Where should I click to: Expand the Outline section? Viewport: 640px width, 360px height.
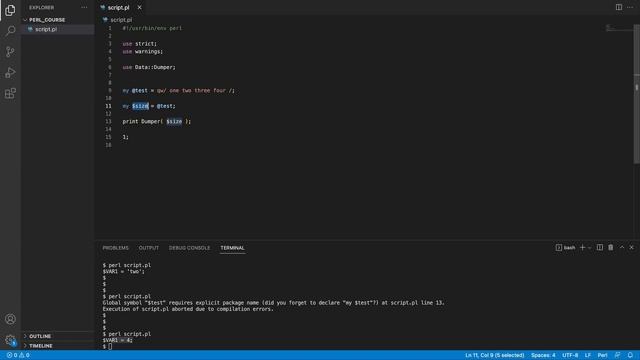[40, 336]
